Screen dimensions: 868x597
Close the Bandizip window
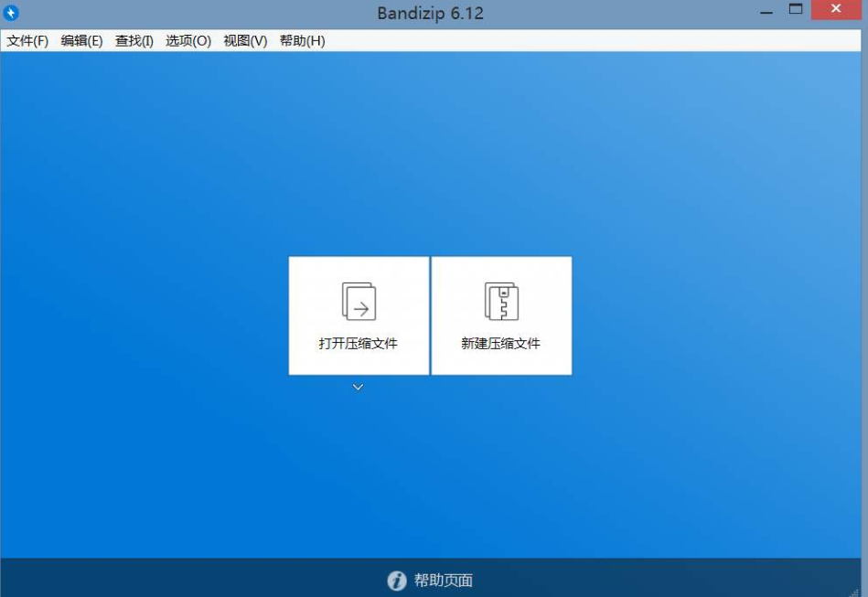836,10
